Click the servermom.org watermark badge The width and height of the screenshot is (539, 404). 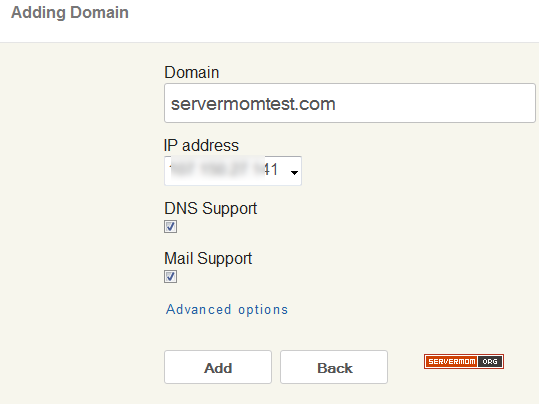(x=464, y=361)
